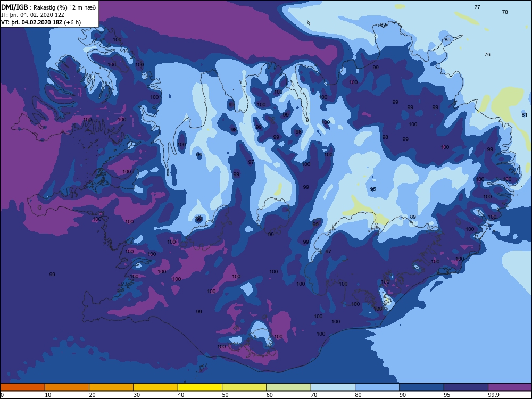The image size is (532, 399).
Task: Click the legend label '50'
Action: point(225,395)
